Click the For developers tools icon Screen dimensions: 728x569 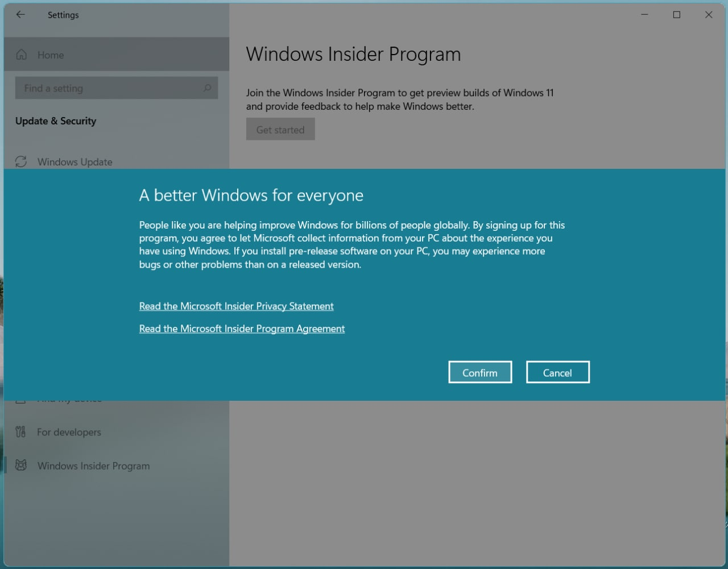(21, 432)
